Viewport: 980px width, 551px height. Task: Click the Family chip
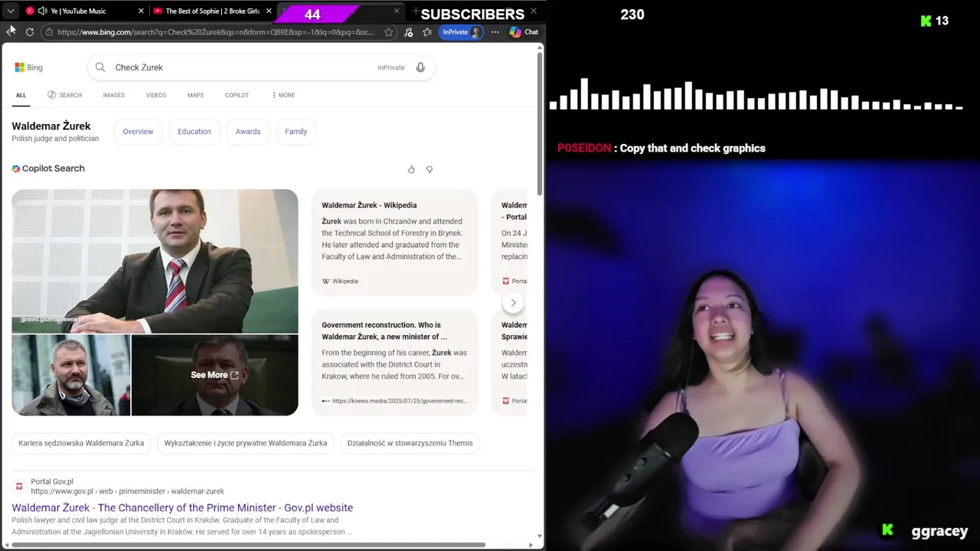pos(296,132)
